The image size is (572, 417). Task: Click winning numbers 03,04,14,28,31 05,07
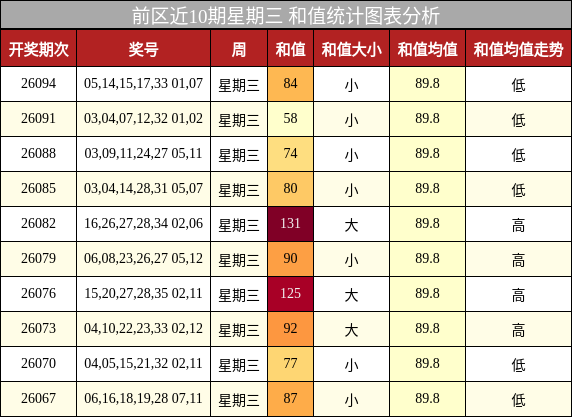click(143, 189)
